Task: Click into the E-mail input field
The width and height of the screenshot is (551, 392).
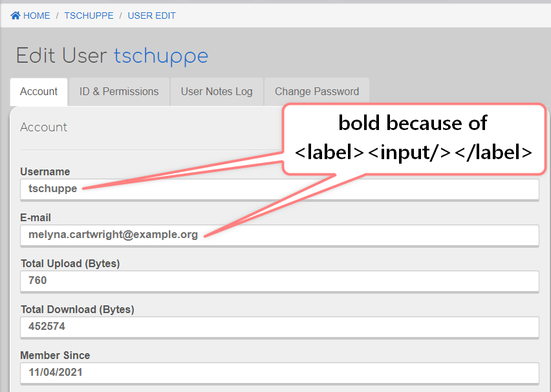Action: (x=279, y=235)
